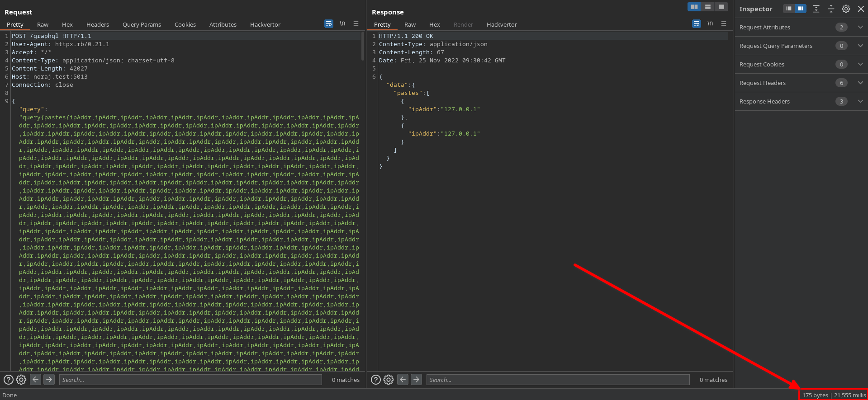This screenshot has width=868, height=400.
Task: Click the Request Attributes count badge 2
Action: coord(841,27)
